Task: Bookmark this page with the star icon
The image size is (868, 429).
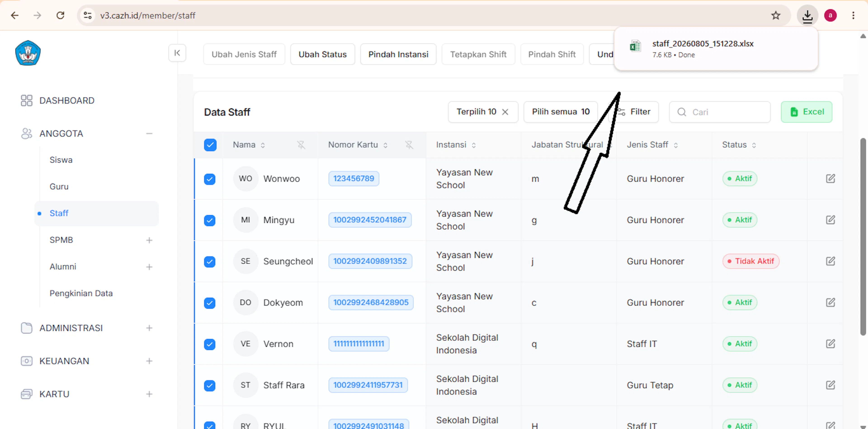Action: (x=776, y=16)
